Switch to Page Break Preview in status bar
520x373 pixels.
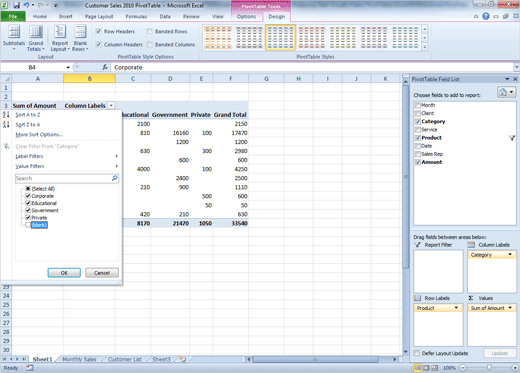tap(434, 368)
